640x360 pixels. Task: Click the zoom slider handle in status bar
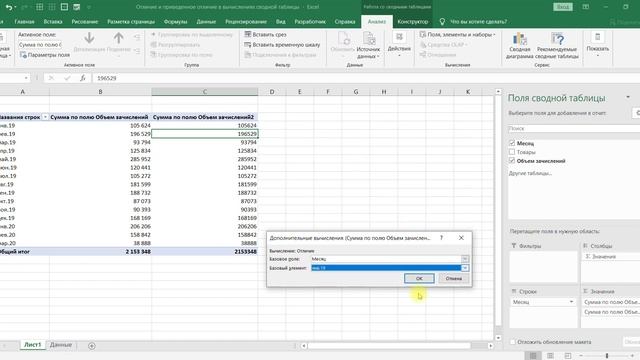[607, 356]
